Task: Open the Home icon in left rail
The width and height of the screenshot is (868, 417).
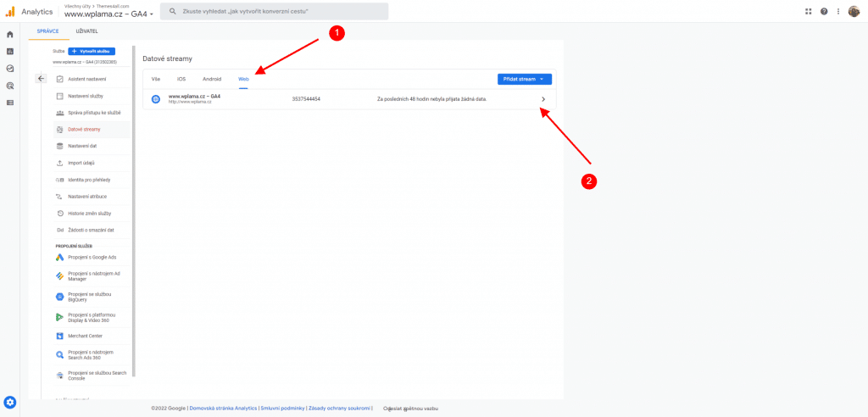Action: [9, 35]
